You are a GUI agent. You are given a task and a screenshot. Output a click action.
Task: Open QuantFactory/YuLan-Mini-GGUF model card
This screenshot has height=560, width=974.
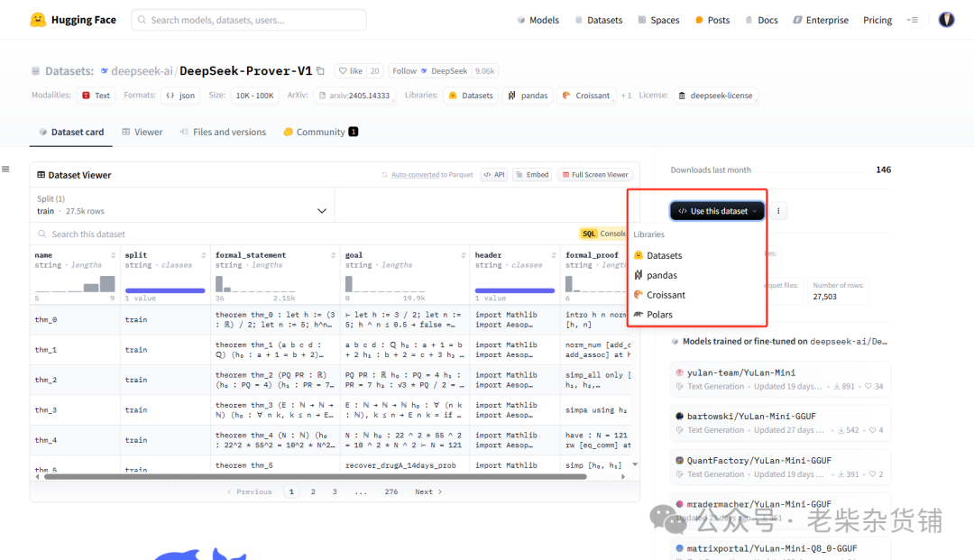(x=780, y=467)
